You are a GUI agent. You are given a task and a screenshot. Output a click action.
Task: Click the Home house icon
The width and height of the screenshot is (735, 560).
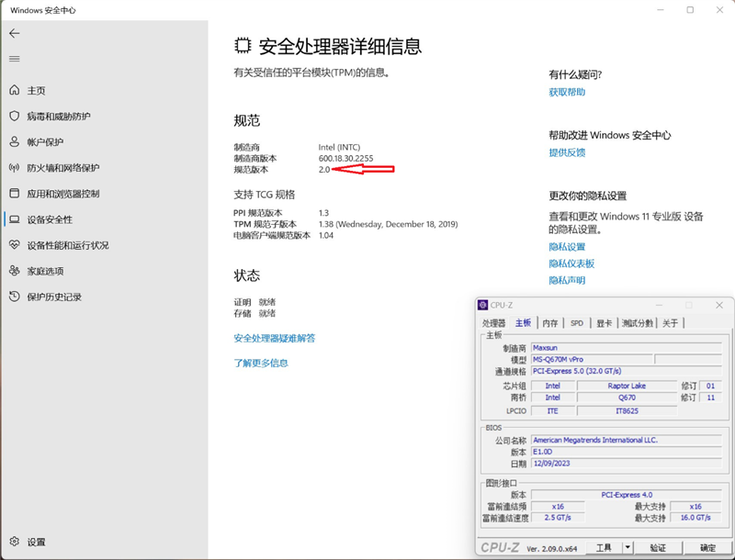15,90
